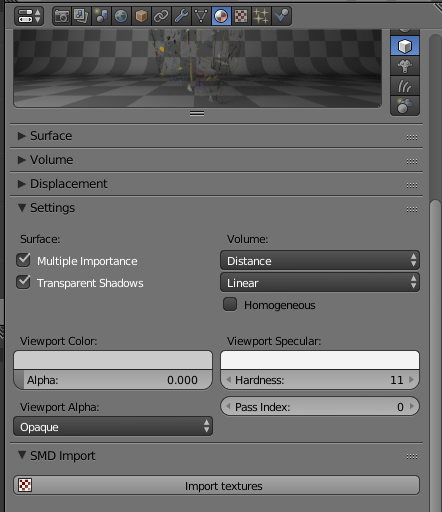Screen dimensions: 442x512
Task: Open the Object properties tab (orange cube)
Action: (x=141, y=16)
